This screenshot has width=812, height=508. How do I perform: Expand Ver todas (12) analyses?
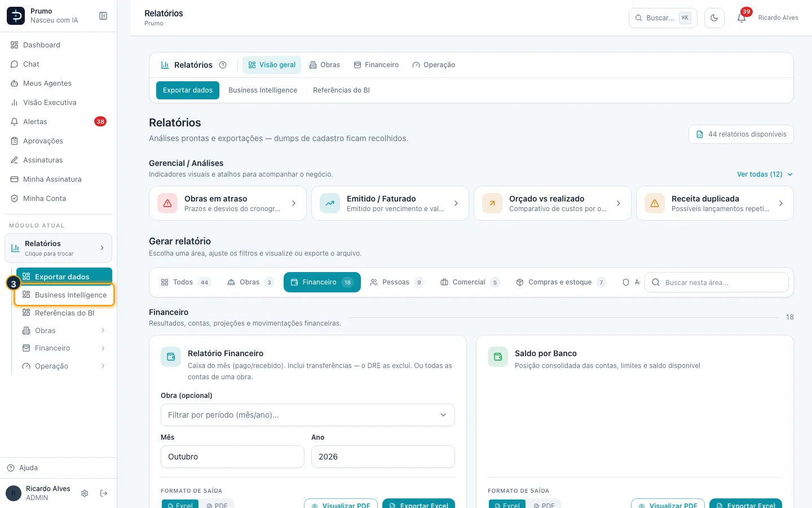click(765, 174)
